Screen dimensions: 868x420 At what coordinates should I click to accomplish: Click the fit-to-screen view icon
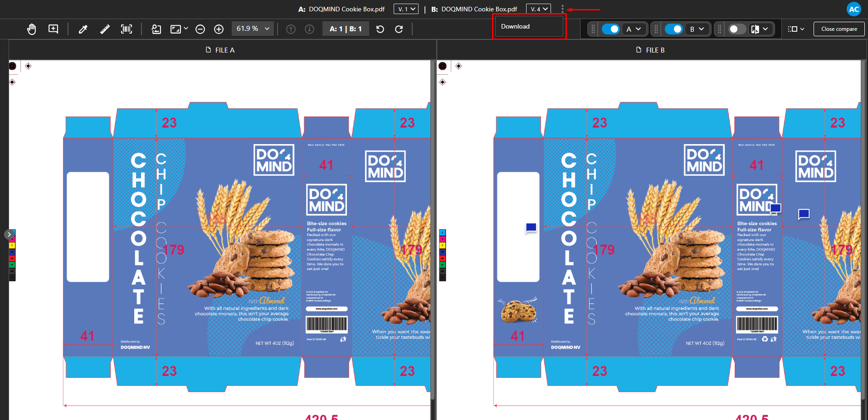click(176, 29)
